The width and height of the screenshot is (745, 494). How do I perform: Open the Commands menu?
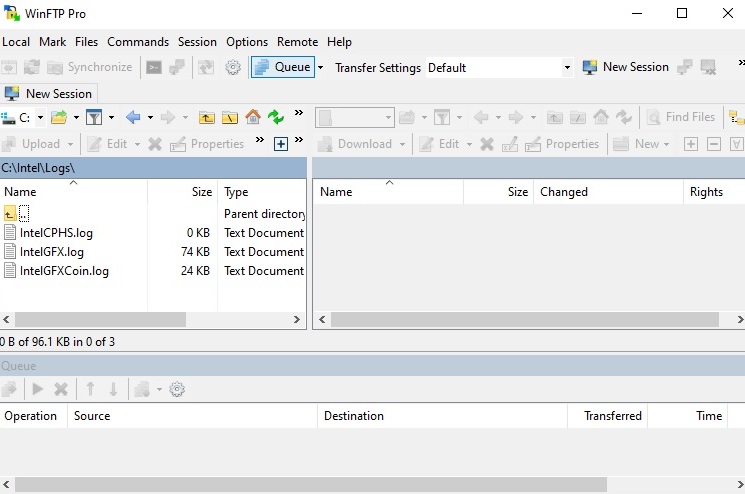pos(138,42)
